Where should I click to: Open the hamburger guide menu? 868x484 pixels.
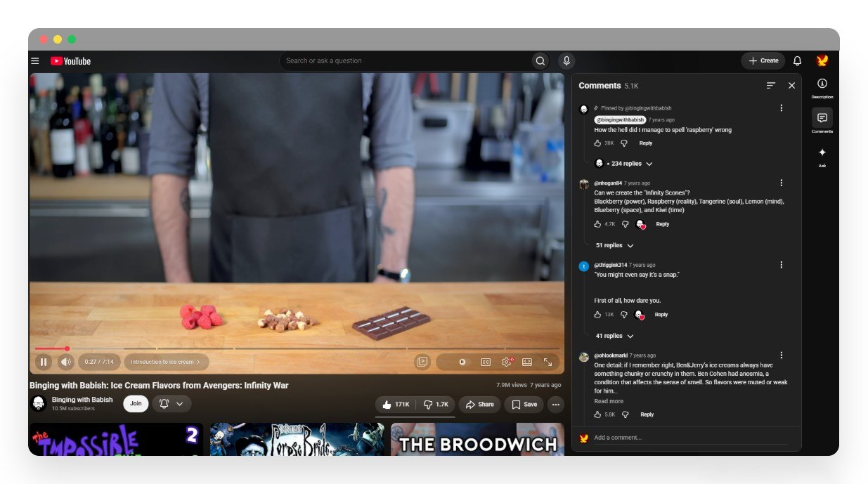[35, 61]
